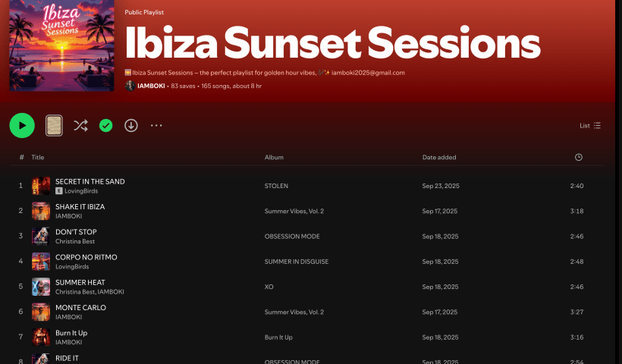The image size is (622, 364).
Task: Click the explicit badge on first track
Action: tap(59, 191)
